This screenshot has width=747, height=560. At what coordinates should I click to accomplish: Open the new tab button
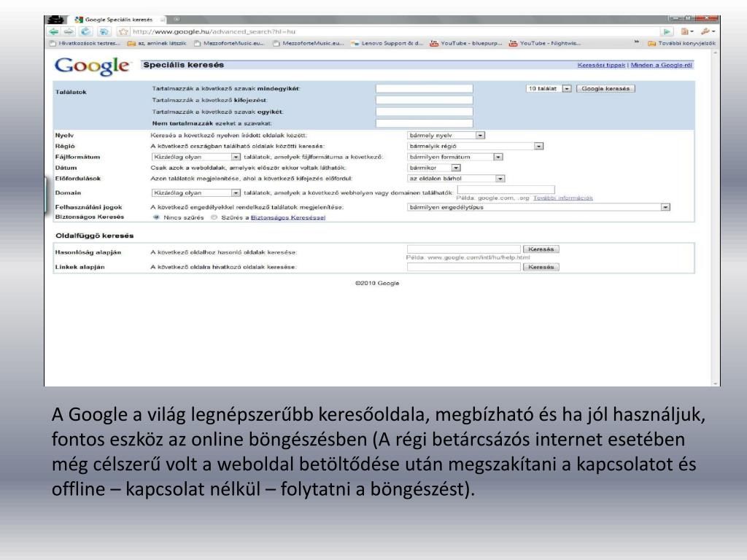[177, 20]
